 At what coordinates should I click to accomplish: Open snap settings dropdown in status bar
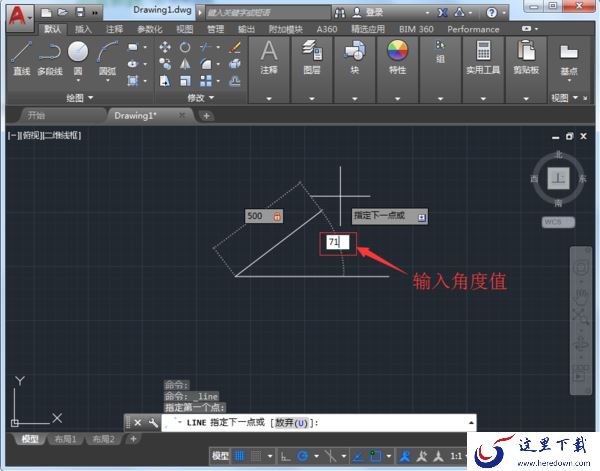point(270,456)
